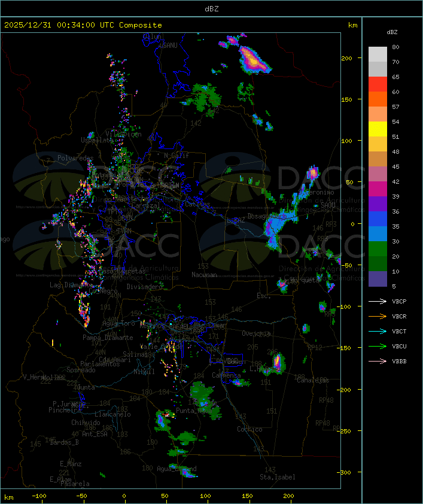Select the 54 dBZ yellow legend swatch
The image size is (423, 504).
click(x=378, y=129)
